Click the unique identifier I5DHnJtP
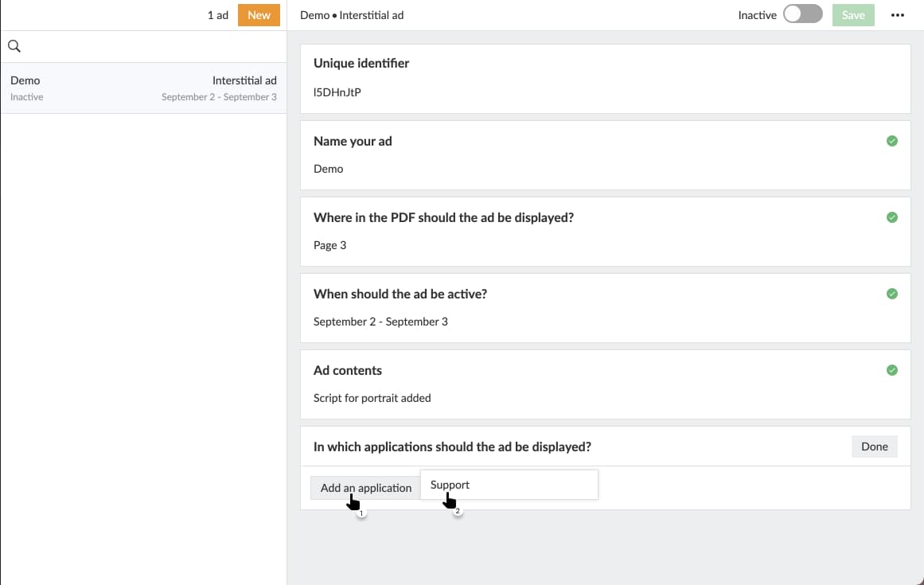The width and height of the screenshot is (924, 585). (x=337, y=92)
